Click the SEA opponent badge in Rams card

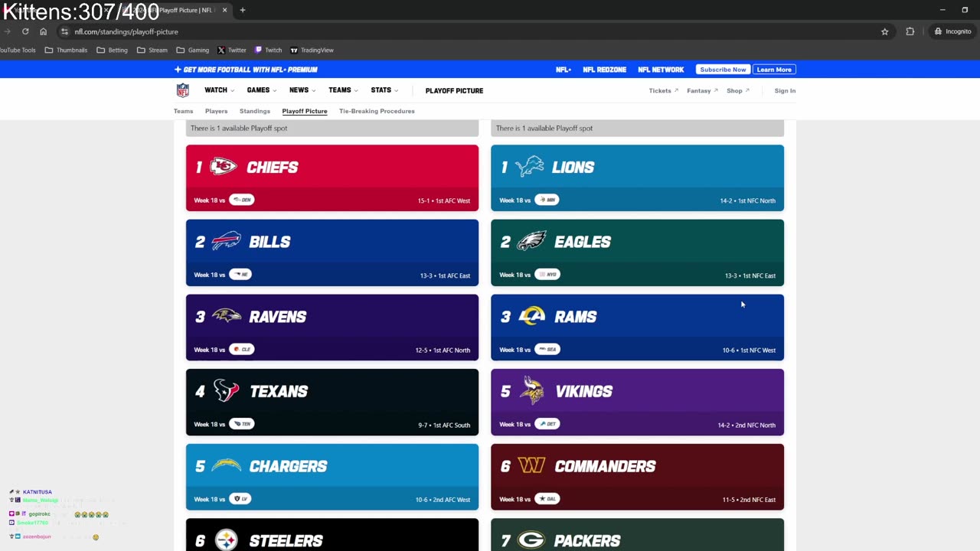coord(547,349)
